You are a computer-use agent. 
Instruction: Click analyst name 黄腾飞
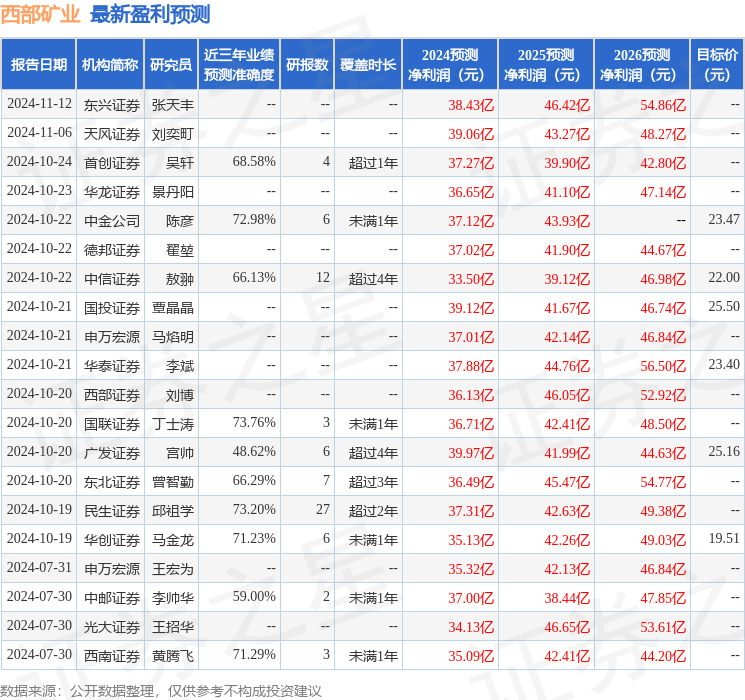[172, 656]
